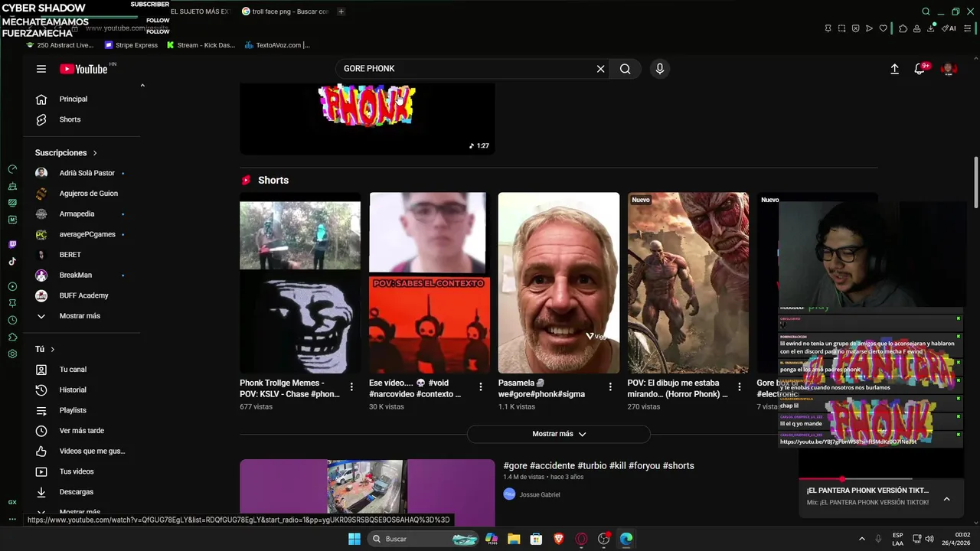Screen dimensions: 980x551
Task: Open the Opera AI assistant button
Action: (x=949, y=28)
